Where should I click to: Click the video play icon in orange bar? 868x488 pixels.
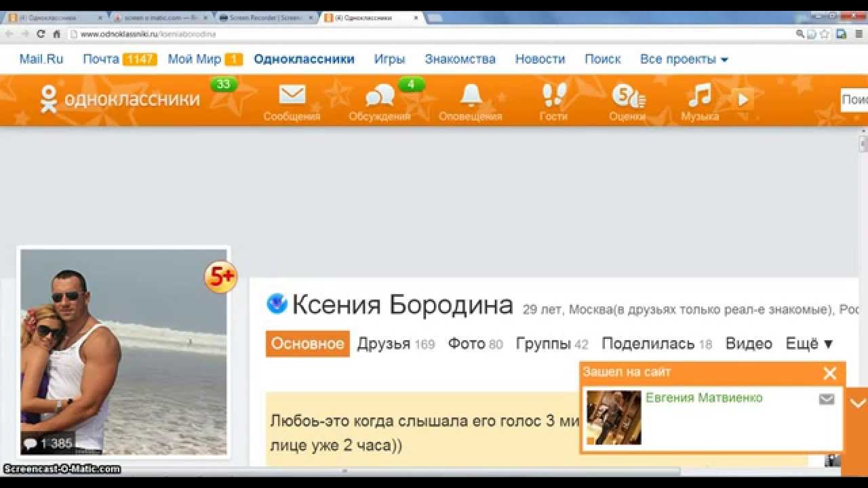point(743,100)
